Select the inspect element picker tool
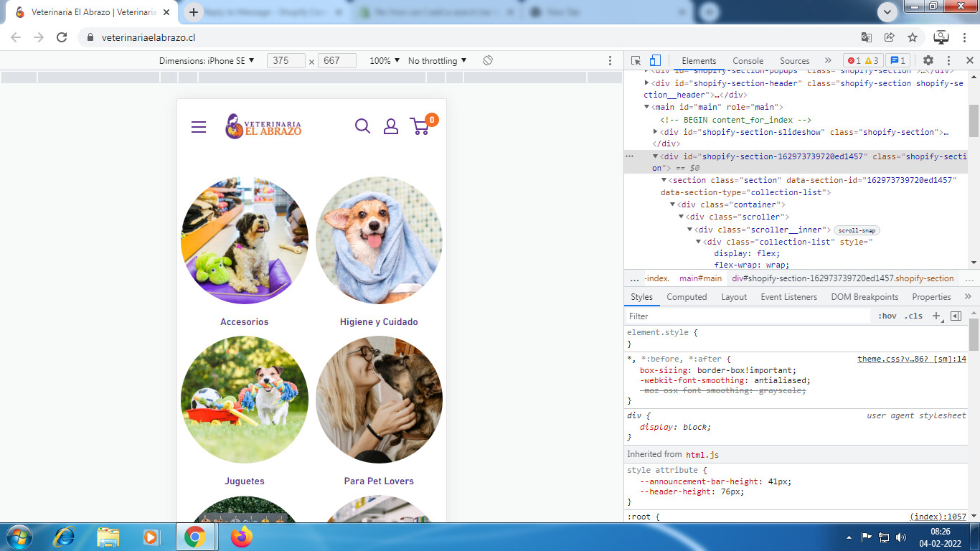The height and width of the screenshot is (551, 980). 636,61
